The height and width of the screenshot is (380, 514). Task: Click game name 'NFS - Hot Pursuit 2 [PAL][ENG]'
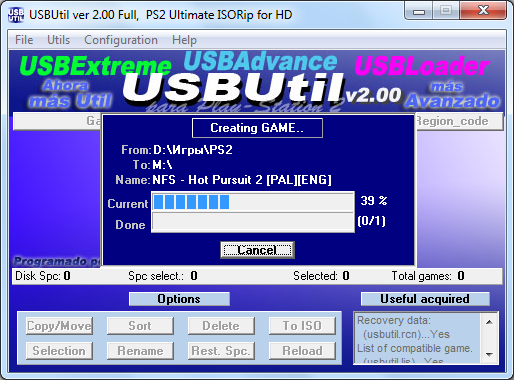click(242, 180)
